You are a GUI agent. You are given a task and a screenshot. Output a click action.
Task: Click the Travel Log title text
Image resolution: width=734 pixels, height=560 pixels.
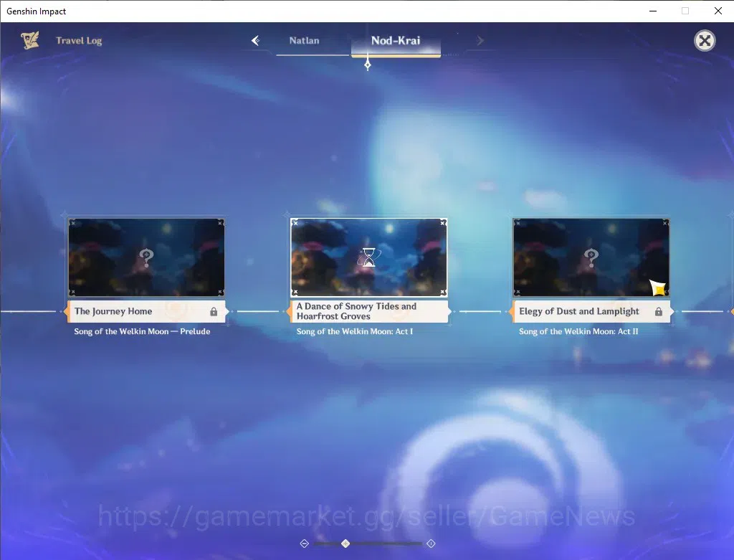click(79, 41)
